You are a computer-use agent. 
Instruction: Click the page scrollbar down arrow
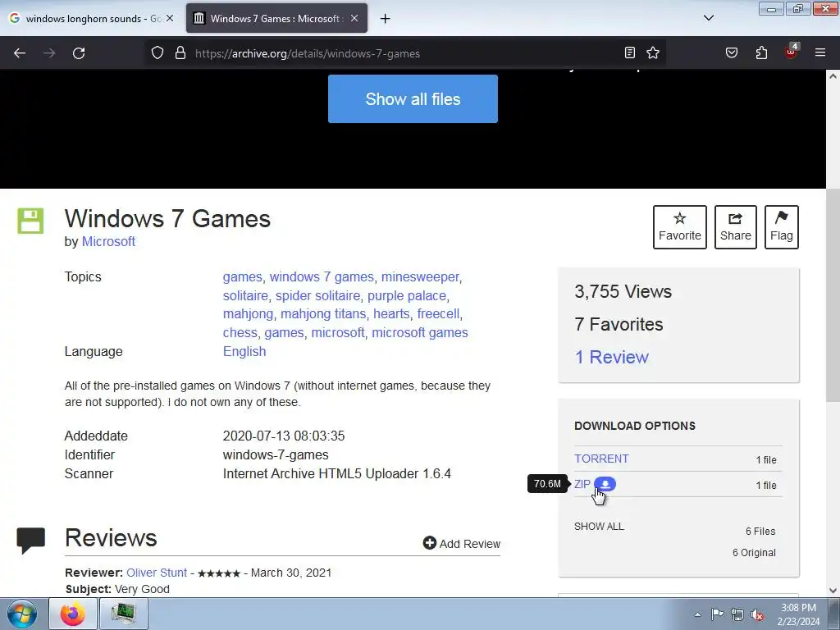point(833,591)
